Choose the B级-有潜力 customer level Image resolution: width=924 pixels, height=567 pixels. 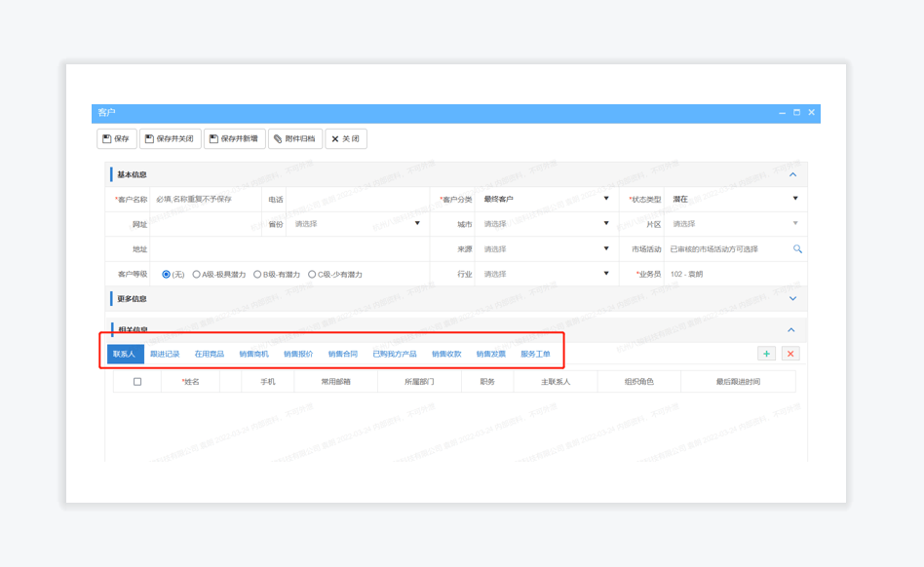[257, 275]
